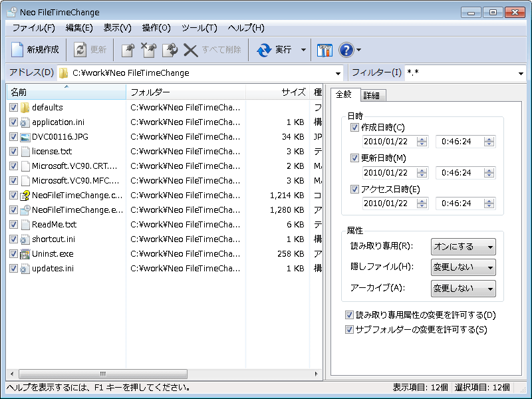Uncheck the 更新日時(M) checkbox

click(x=354, y=158)
